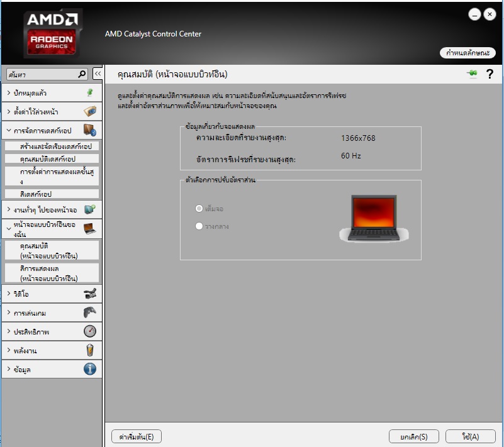Viewport: 504px width, 447px height.
Task: Click the desktop management icon beside การจัดการเดสก์ทอป
Action: point(90,130)
